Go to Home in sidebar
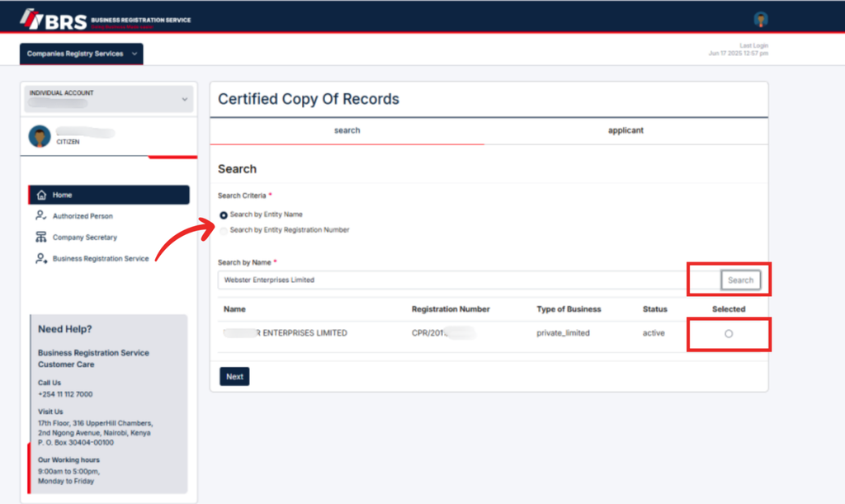This screenshot has height=504, width=845. [109, 195]
